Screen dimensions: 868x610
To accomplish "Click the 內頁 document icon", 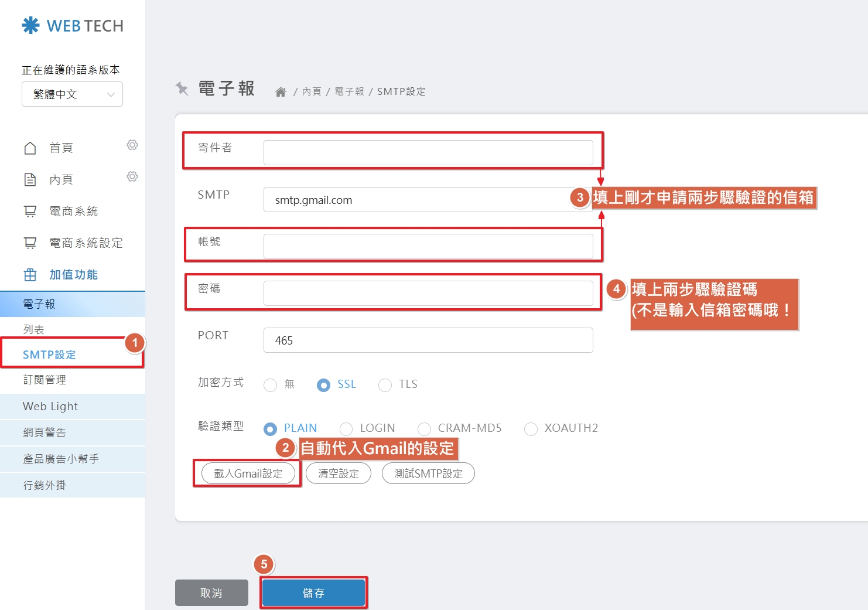I will tap(30, 179).
